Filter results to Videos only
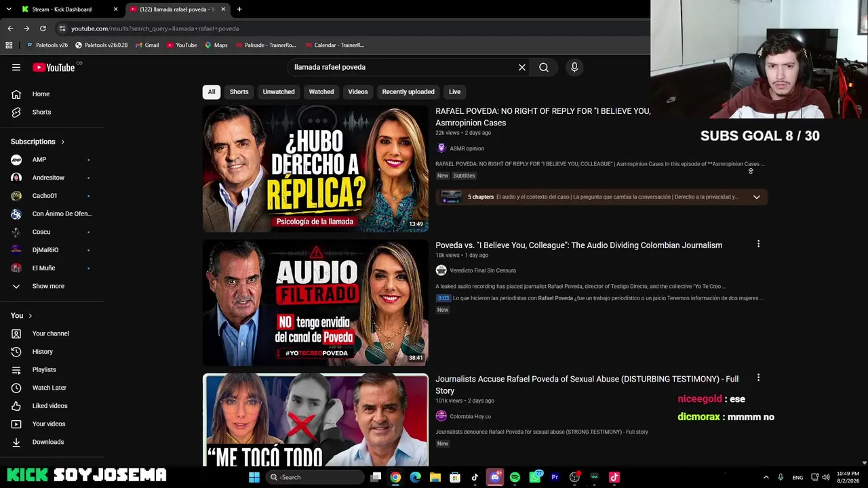This screenshot has width=868, height=488. coord(358,91)
